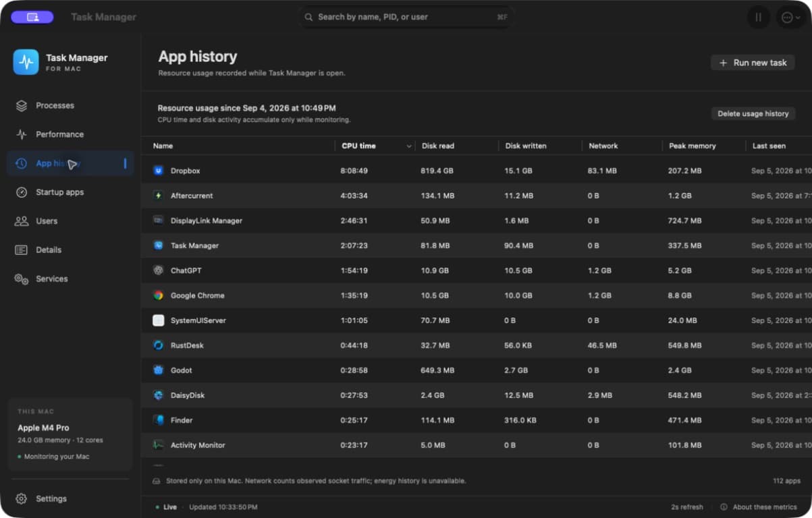Click the Aftercurrent app icon

159,196
